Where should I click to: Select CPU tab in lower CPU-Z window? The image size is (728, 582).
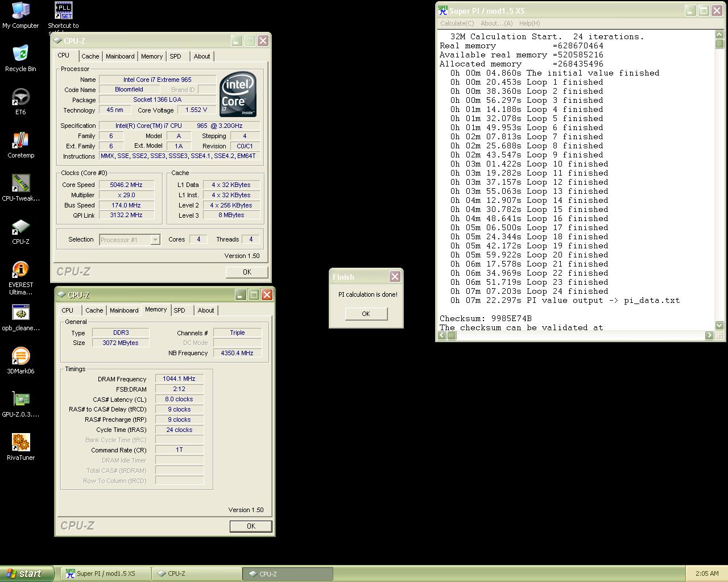pos(68,310)
